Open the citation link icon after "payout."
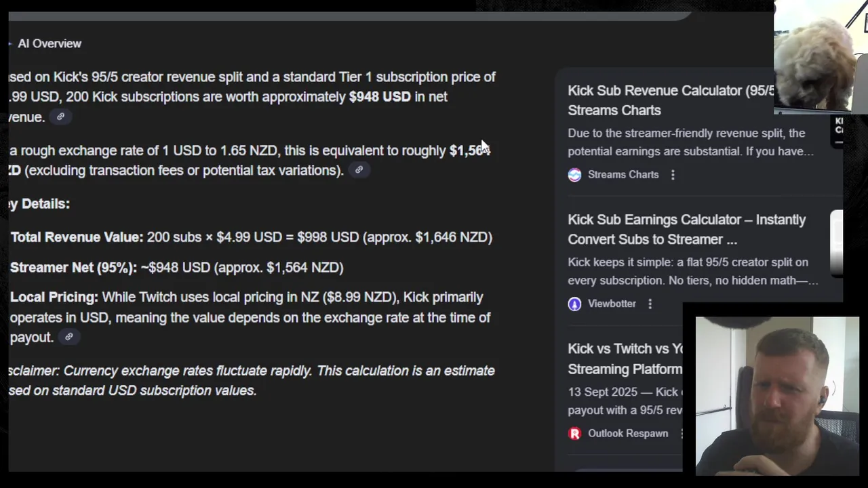The image size is (868, 488). tap(68, 337)
